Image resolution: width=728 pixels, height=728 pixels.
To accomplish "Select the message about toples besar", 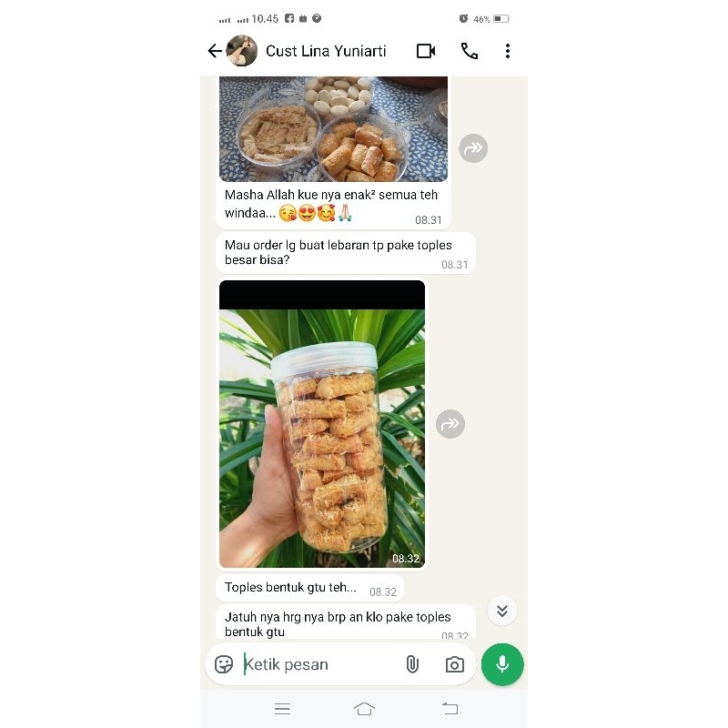I will pos(346,253).
